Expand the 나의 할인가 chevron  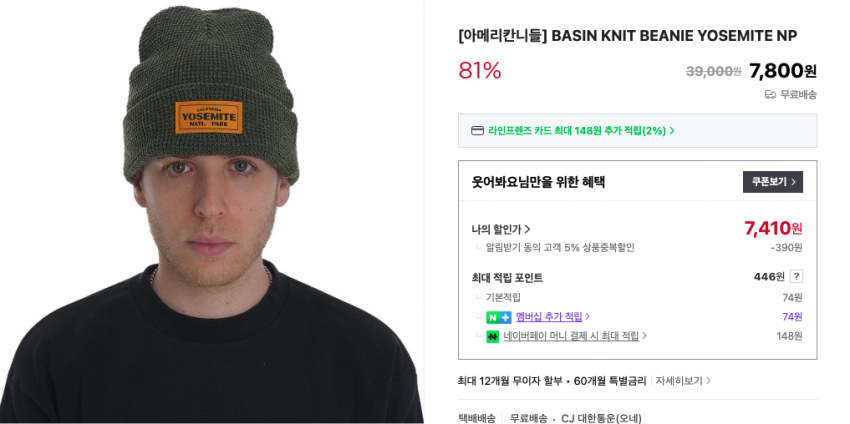527,229
